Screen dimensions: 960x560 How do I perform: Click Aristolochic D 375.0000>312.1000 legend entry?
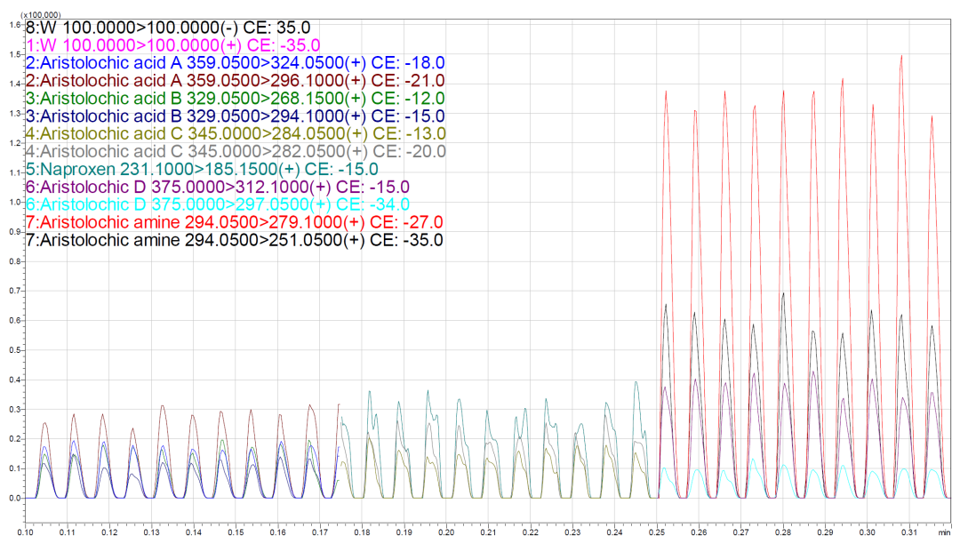pos(217,188)
